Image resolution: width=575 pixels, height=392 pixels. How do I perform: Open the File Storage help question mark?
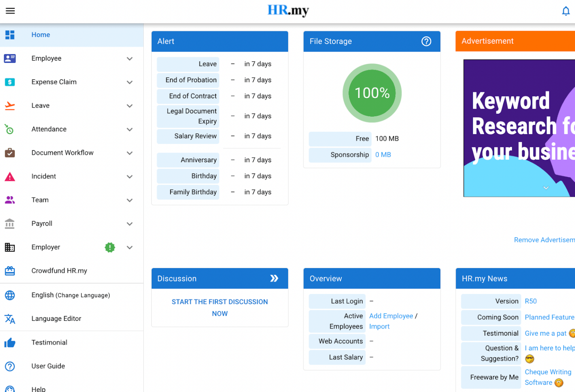426,42
